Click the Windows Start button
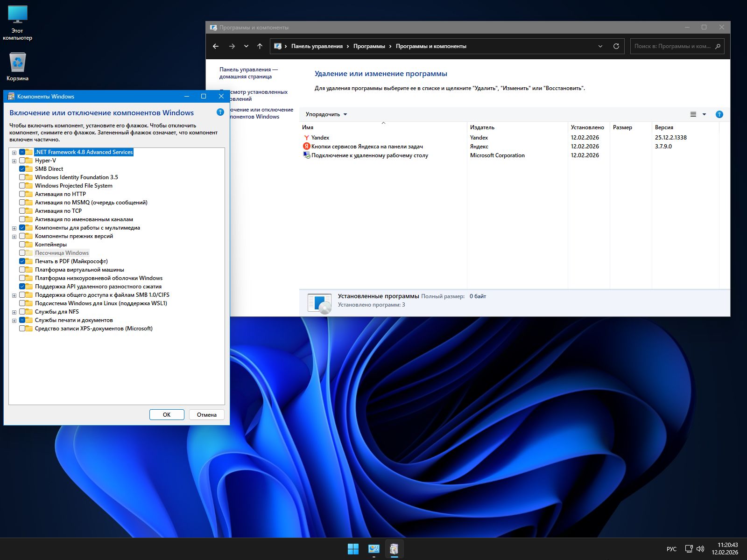 click(x=353, y=549)
